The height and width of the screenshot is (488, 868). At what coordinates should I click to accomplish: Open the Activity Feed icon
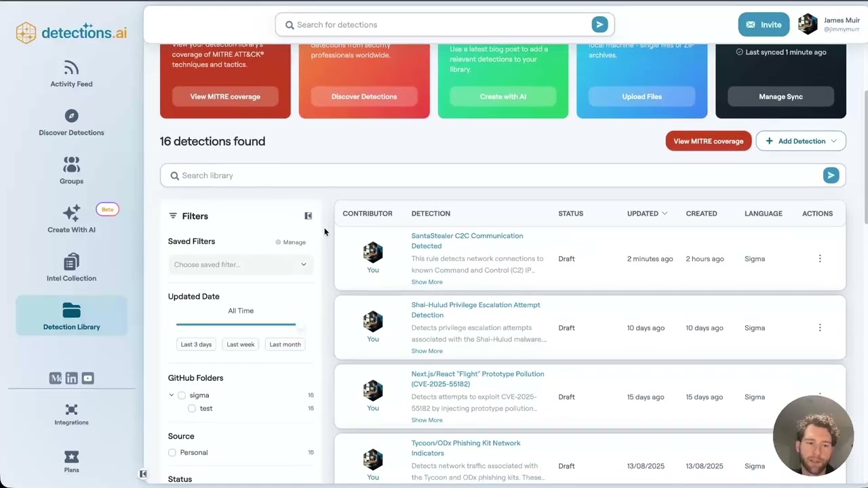[x=71, y=68]
